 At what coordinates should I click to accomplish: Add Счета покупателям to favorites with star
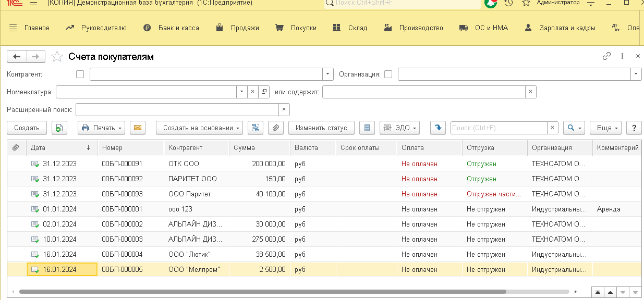coord(57,56)
